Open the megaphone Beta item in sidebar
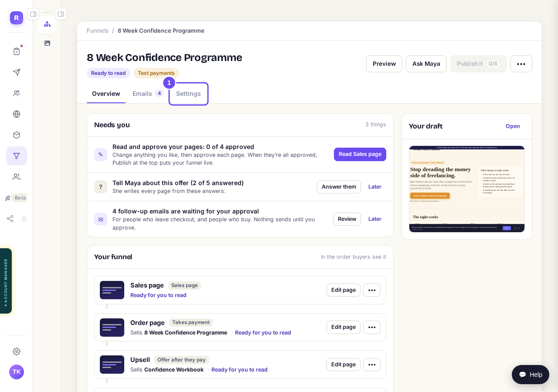This screenshot has height=392, width=558. (16, 198)
